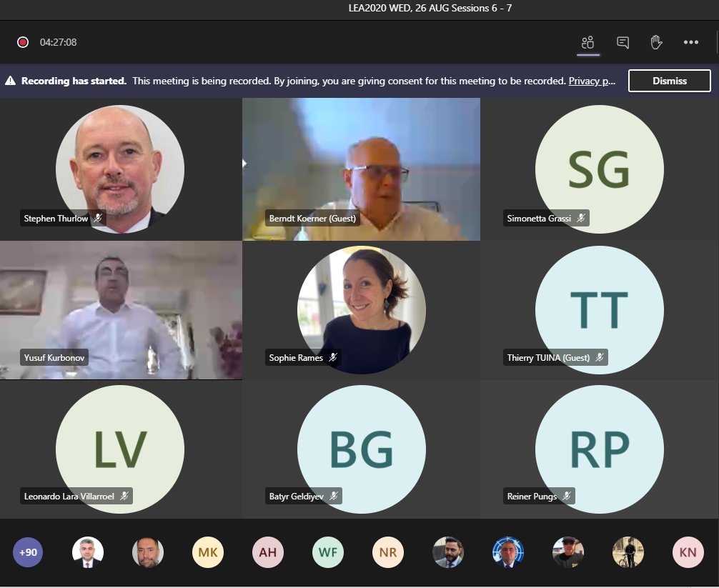Click the +90 overflow participants badge
Viewport: 719px width, 588px height.
28,552
